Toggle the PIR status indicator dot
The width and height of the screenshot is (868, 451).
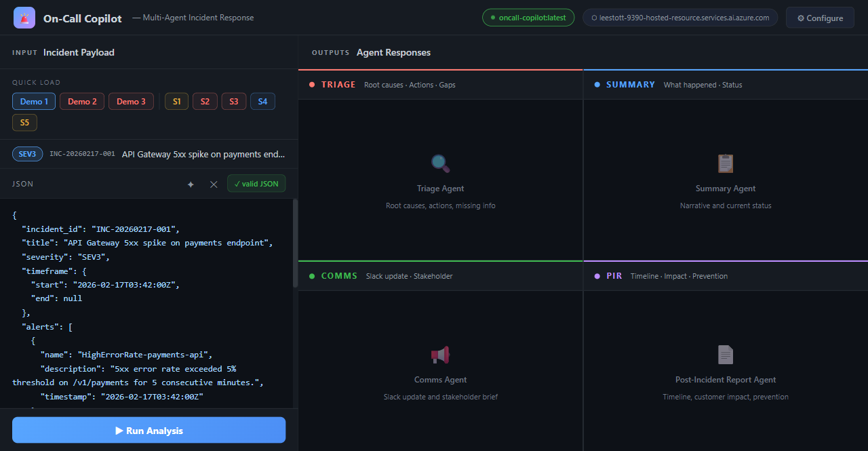point(596,276)
